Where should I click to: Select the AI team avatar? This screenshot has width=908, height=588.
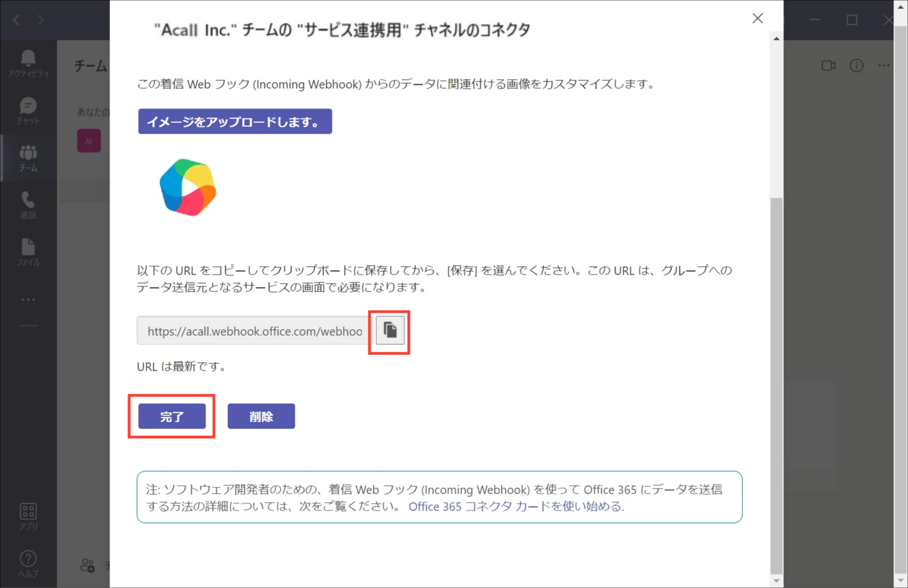click(89, 141)
